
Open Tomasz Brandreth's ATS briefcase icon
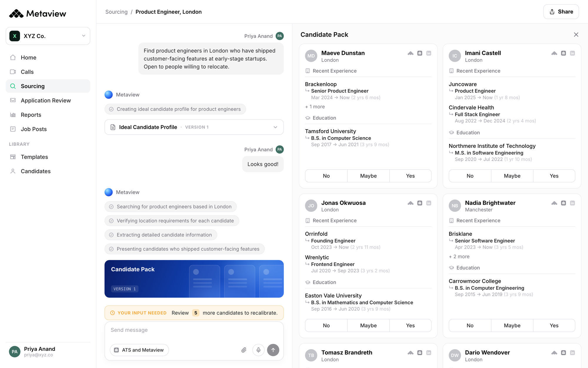(x=420, y=353)
